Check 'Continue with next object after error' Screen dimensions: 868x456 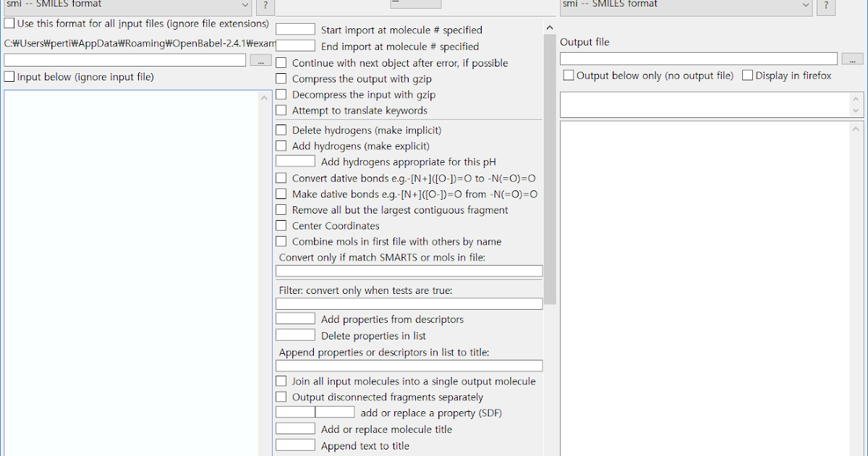(281, 63)
